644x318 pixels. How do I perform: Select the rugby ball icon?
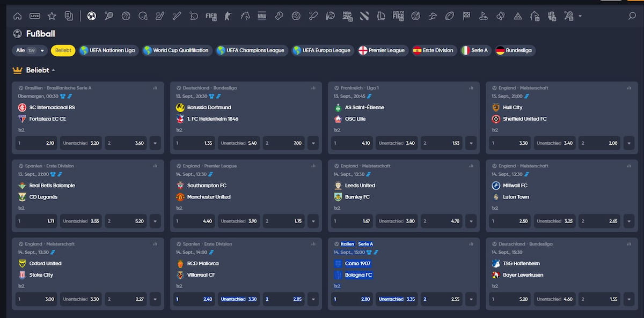(x=449, y=16)
